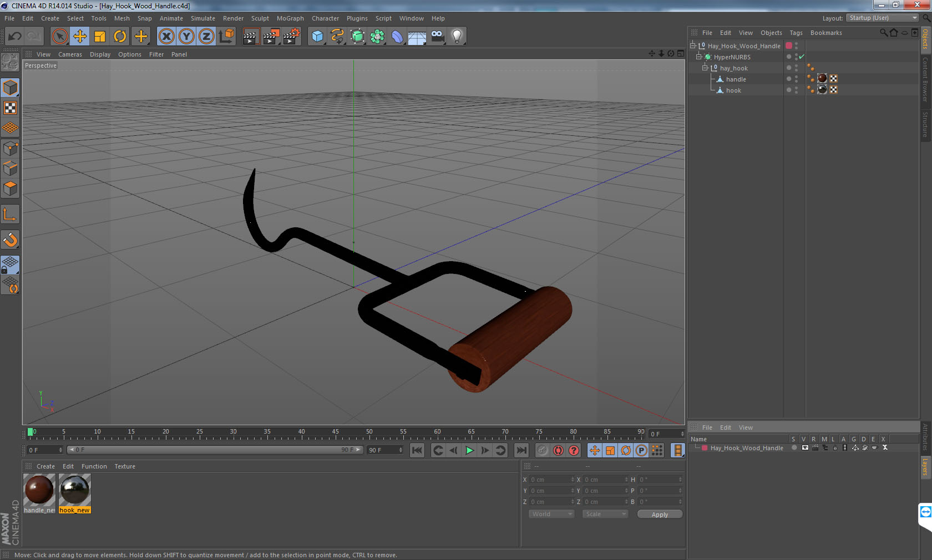The width and height of the screenshot is (932, 560).
Task: Open the Tags menu in Object Manager
Action: tap(796, 33)
